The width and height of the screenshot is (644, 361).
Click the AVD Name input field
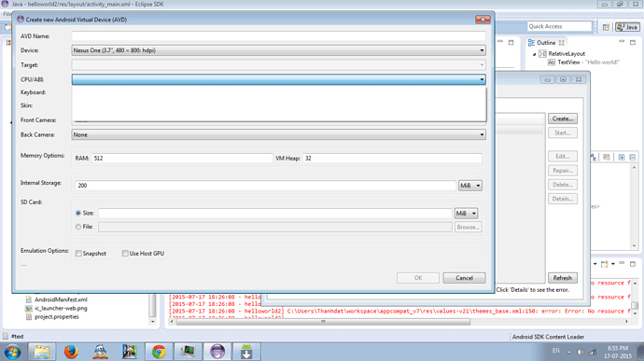click(278, 36)
